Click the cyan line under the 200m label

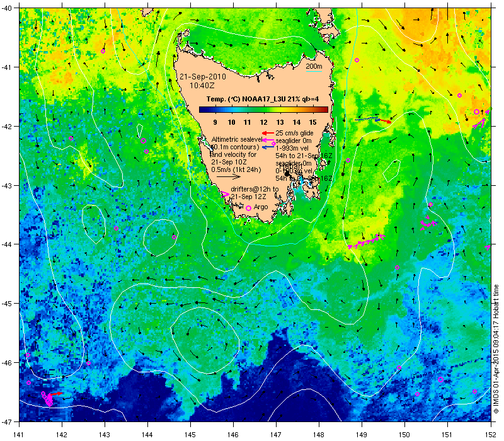click(314, 71)
